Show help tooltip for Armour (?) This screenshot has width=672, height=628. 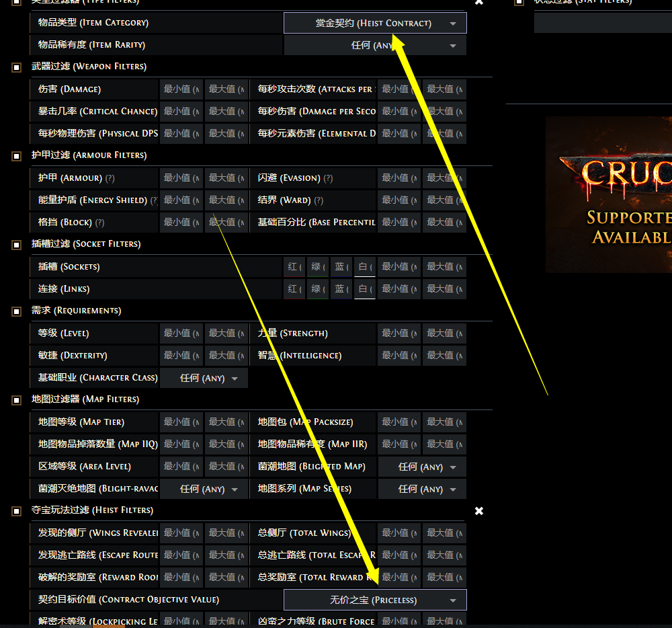(x=110, y=178)
